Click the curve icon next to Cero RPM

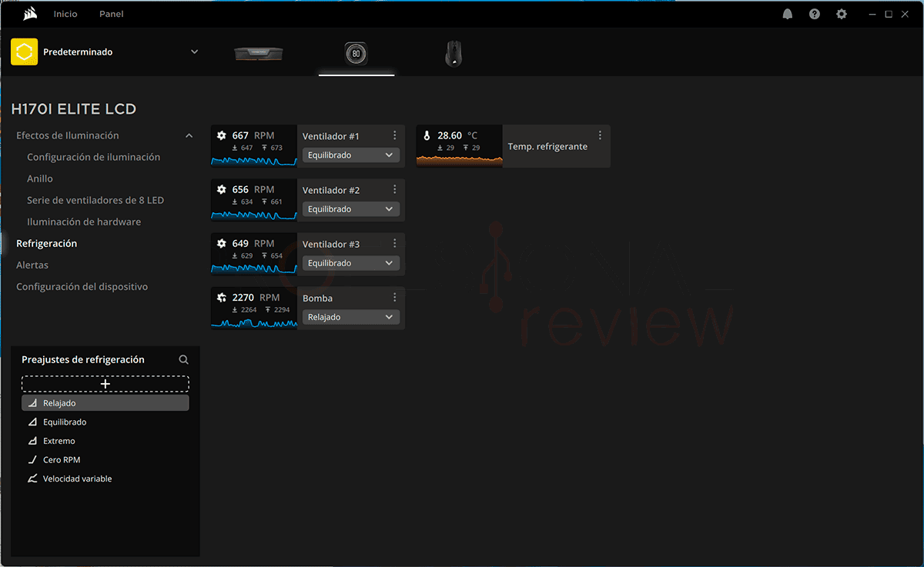[32, 460]
